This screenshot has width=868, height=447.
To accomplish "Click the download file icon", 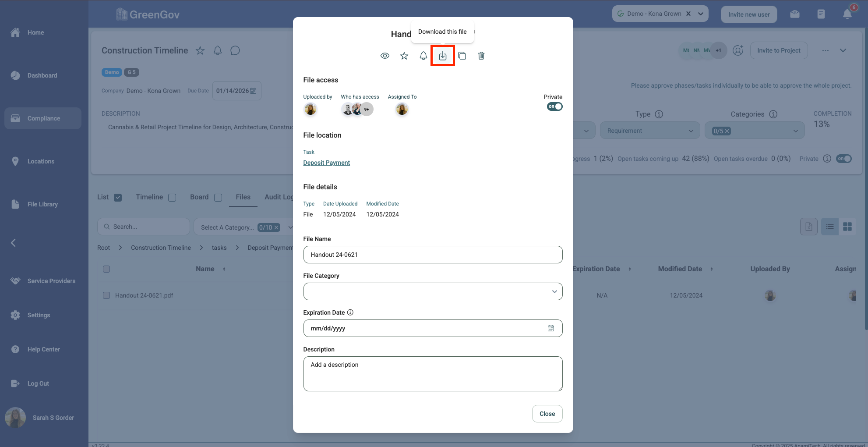I will click(x=443, y=56).
